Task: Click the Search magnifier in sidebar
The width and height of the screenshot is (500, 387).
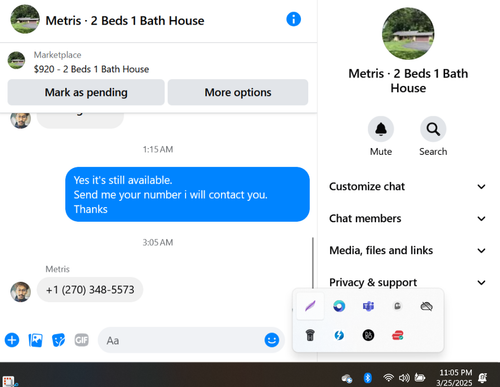Action: (433, 129)
